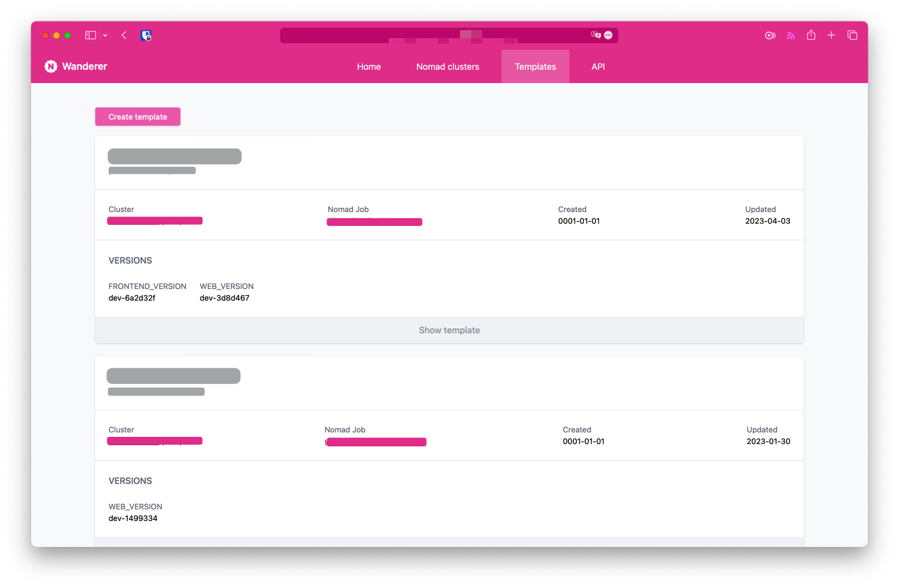The image size is (899, 588).
Task: Click the FRONTEND_VERSION label
Action: [x=147, y=286]
